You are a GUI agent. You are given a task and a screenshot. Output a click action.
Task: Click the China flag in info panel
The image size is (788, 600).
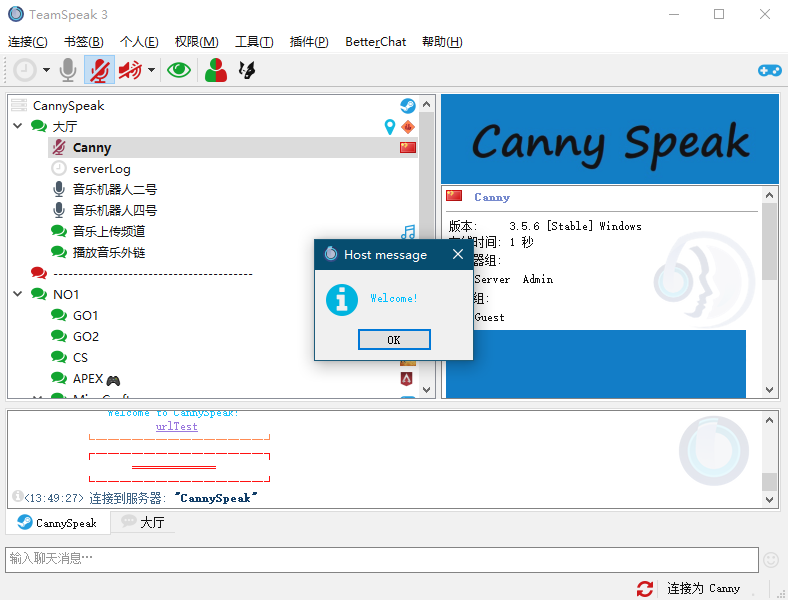point(454,195)
